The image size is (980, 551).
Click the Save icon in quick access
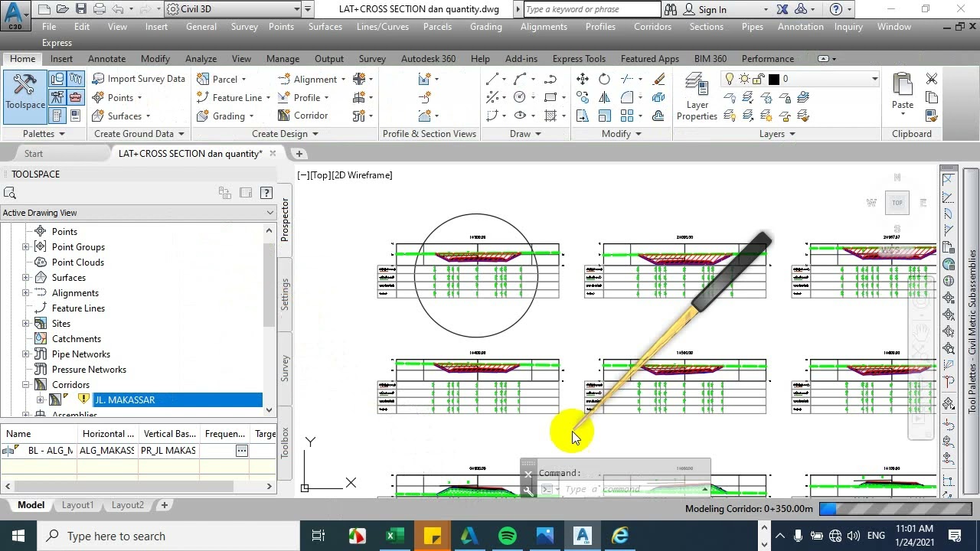[x=81, y=9]
